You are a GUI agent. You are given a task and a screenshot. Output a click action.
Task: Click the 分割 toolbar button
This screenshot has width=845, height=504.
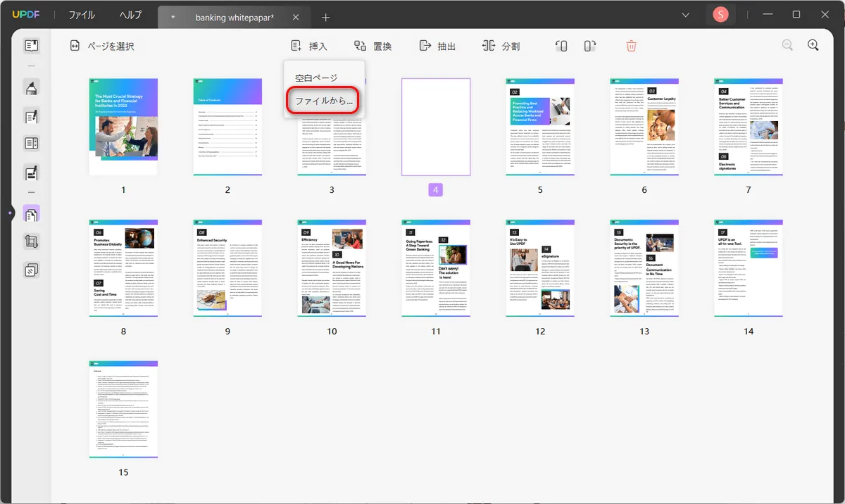pos(501,46)
